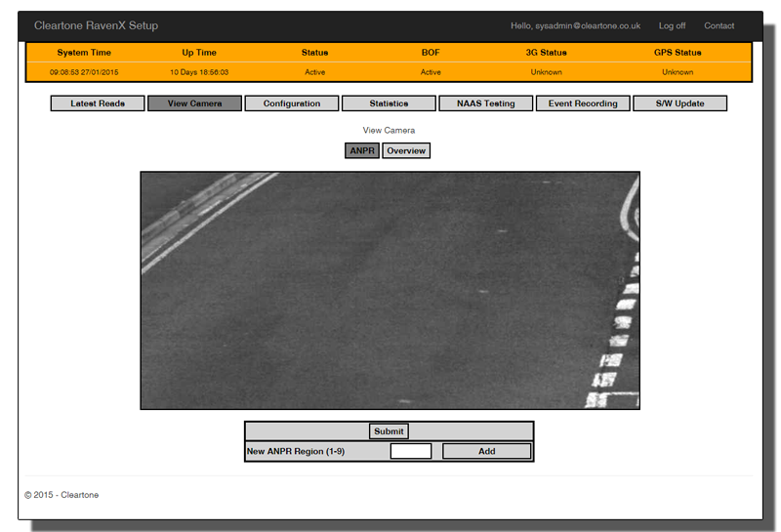The image size is (781, 532).
Task: Select the View Camera tab
Action: [194, 103]
